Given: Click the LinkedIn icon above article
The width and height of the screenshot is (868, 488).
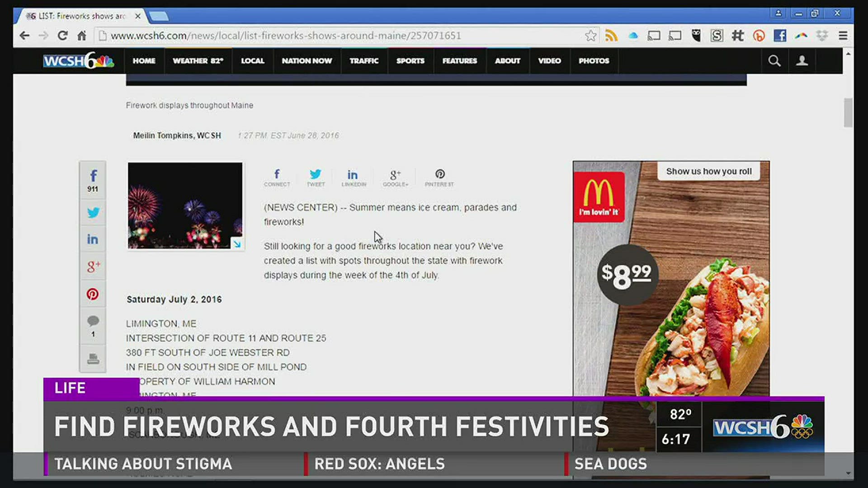Looking at the screenshot, I should point(353,178).
